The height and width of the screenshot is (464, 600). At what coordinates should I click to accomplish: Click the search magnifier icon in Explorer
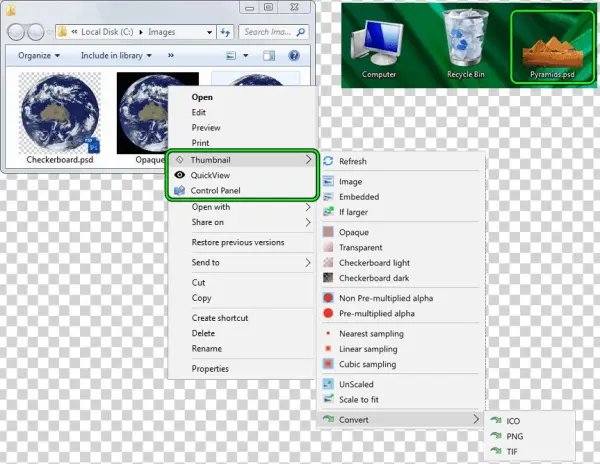click(301, 32)
